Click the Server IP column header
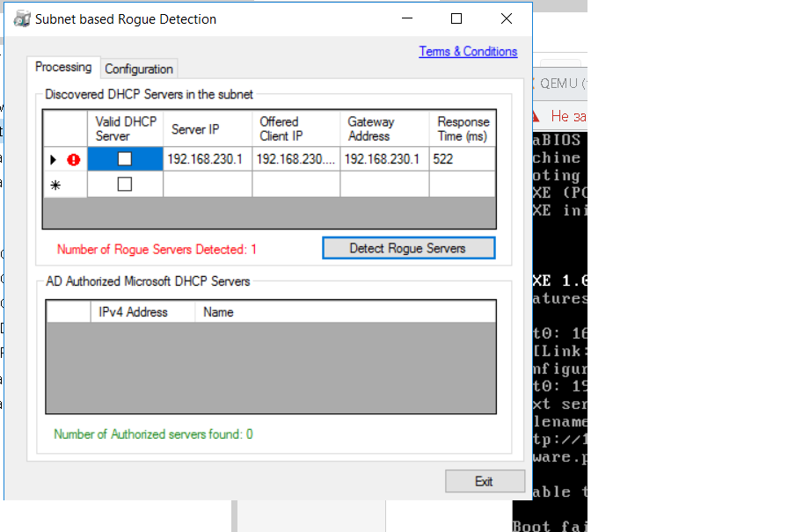The height and width of the screenshot is (532, 810). click(x=207, y=128)
